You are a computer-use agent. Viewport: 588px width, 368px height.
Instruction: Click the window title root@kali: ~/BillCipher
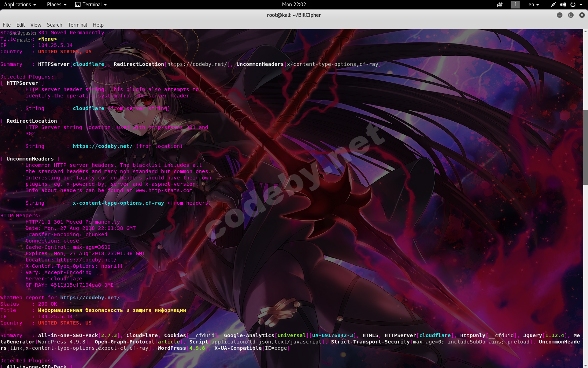pyautogui.click(x=294, y=15)
